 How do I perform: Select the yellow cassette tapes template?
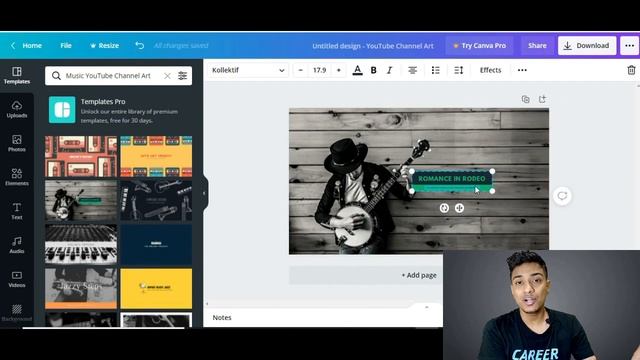click(156, 156)
